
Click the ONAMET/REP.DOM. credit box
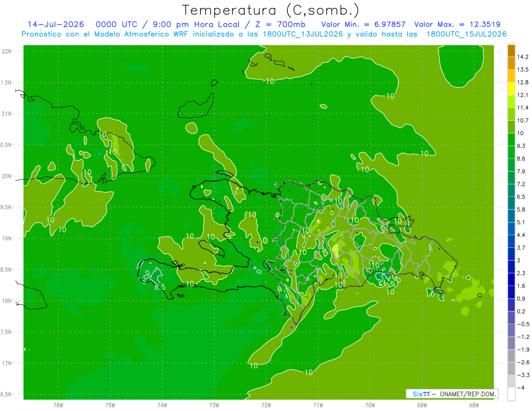(452, 394)
